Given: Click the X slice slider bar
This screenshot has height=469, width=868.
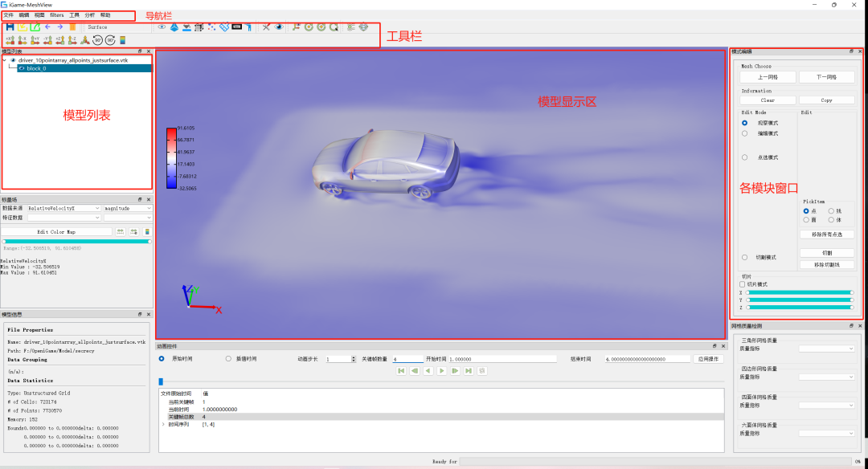Looking at the screenshot, I should click(x=799, y=292).
